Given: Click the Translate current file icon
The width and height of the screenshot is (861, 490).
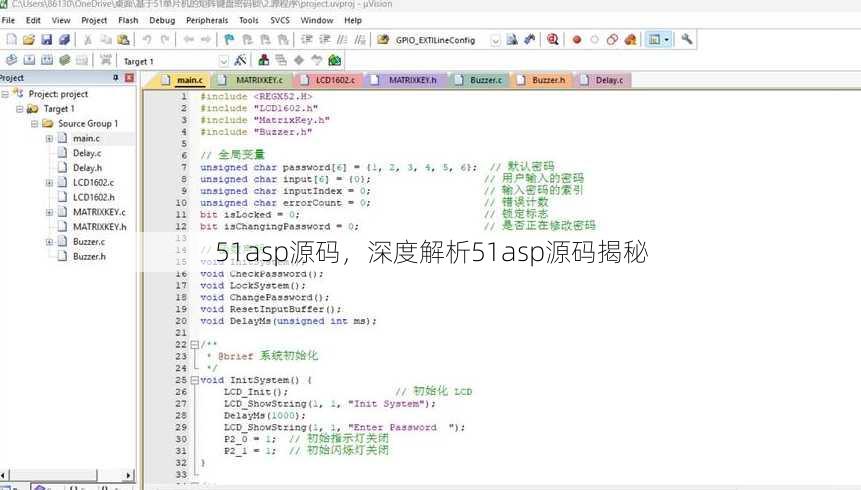Looking at the screenshot, I should 12,60.
